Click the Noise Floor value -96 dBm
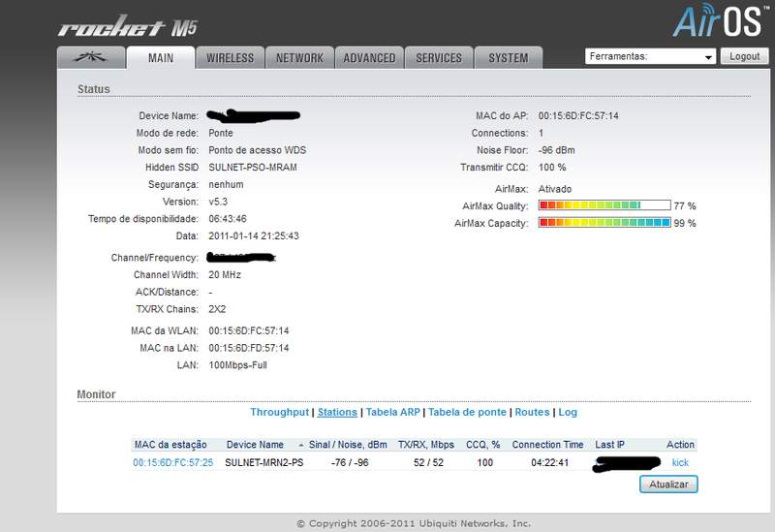Image resolution: width=775 pixels, height=532 pixels. (556, 150)
